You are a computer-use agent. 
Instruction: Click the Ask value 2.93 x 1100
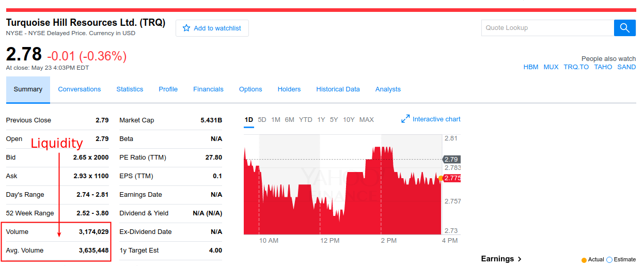click(91, 176)
